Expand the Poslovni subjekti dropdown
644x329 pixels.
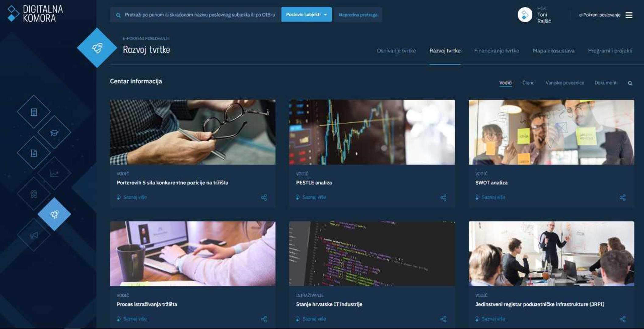tap(306, 15)
